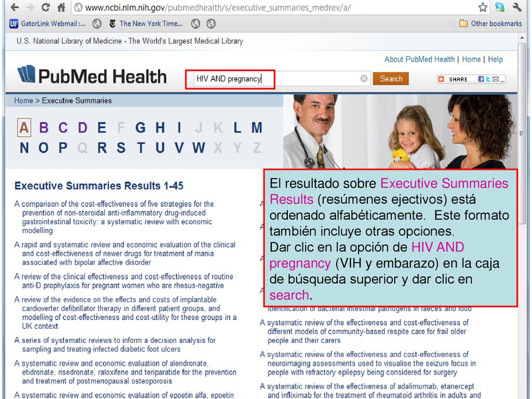
Task: Click the Executive Summaries Results 1-45 heading
Action: click(99, 185)
